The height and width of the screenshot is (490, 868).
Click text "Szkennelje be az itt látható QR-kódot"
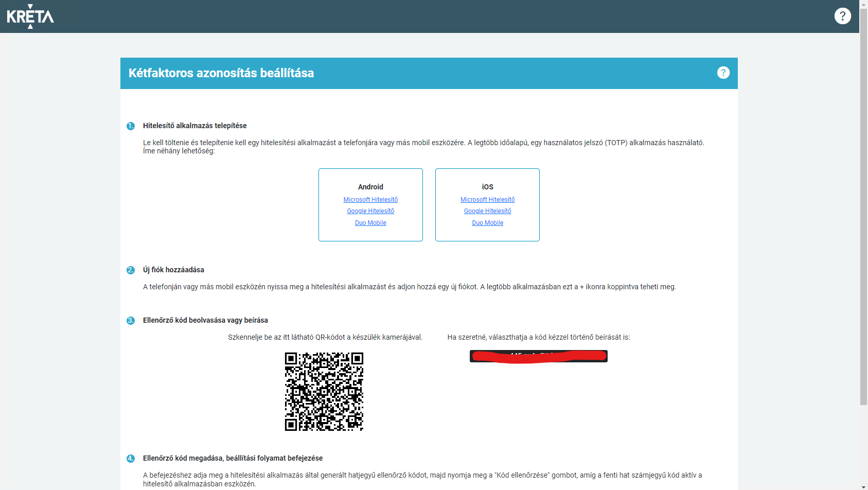coord(287,337)
